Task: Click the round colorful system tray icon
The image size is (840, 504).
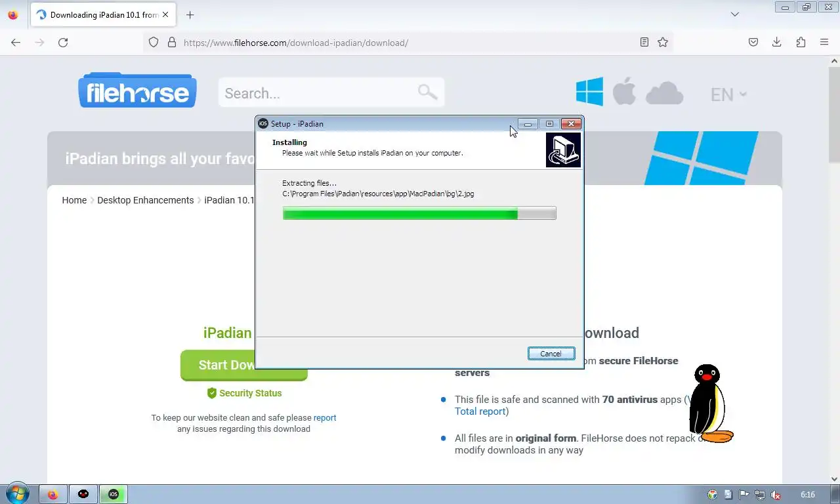Action: click(x=713, y=495)
